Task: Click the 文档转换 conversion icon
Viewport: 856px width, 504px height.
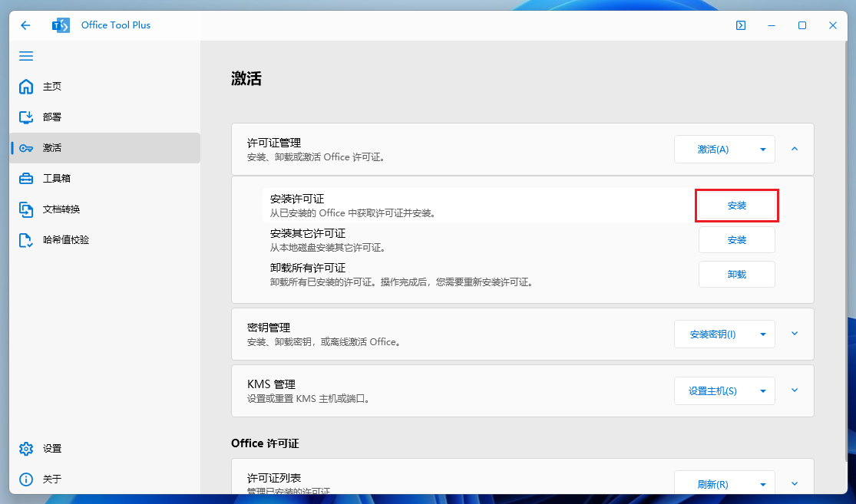Action: point(26,209)
